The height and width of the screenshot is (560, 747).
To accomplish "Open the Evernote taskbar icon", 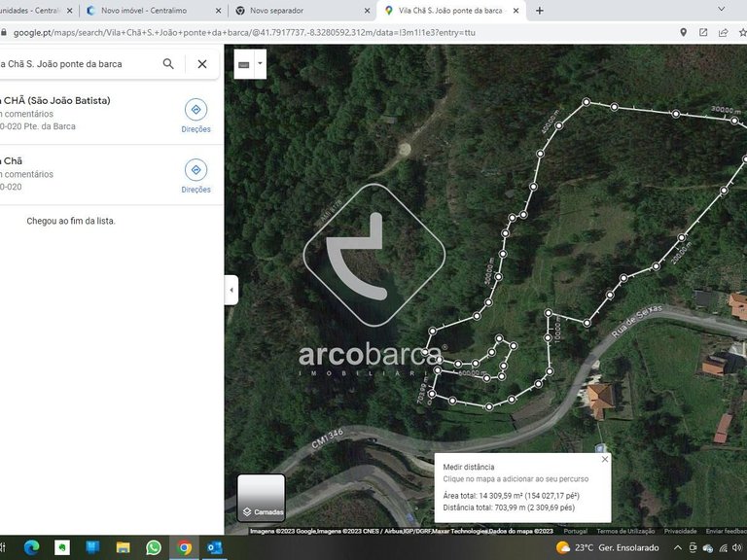I will point(62,547).
